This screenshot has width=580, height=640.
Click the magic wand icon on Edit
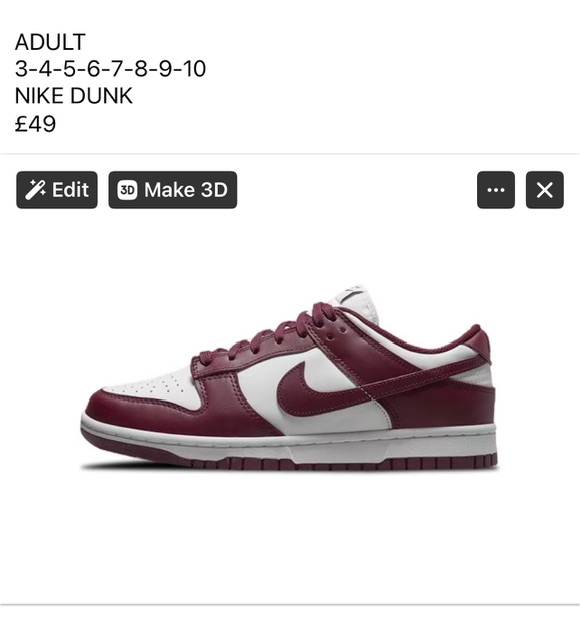pos(35,190)
